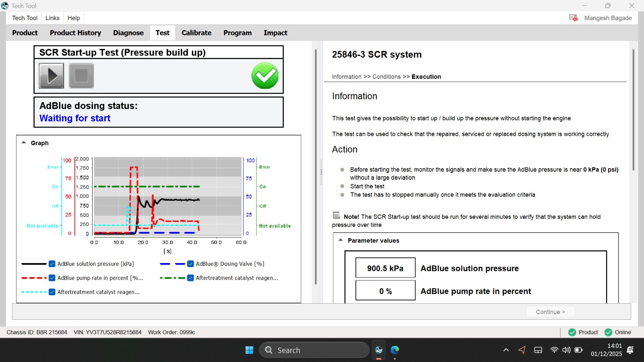Show hidden system tray icons
The width and height of the screenshot is (644, 362).
[506, 350]
